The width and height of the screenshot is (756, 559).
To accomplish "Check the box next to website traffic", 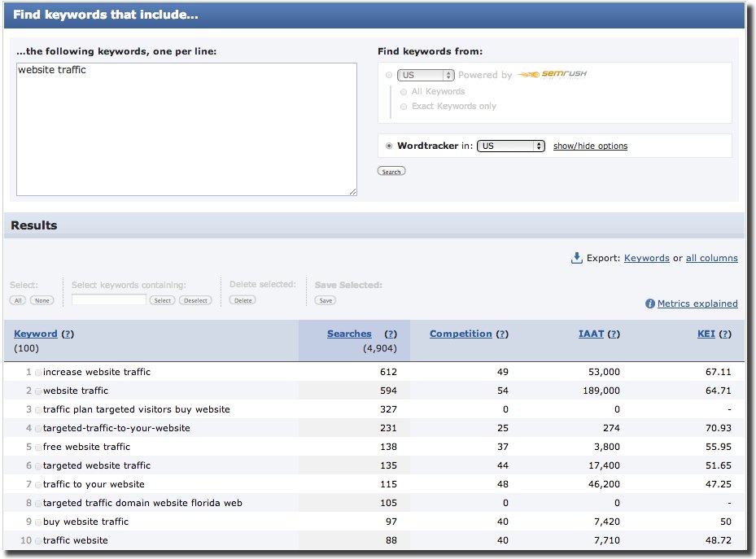I will (37, 390).
